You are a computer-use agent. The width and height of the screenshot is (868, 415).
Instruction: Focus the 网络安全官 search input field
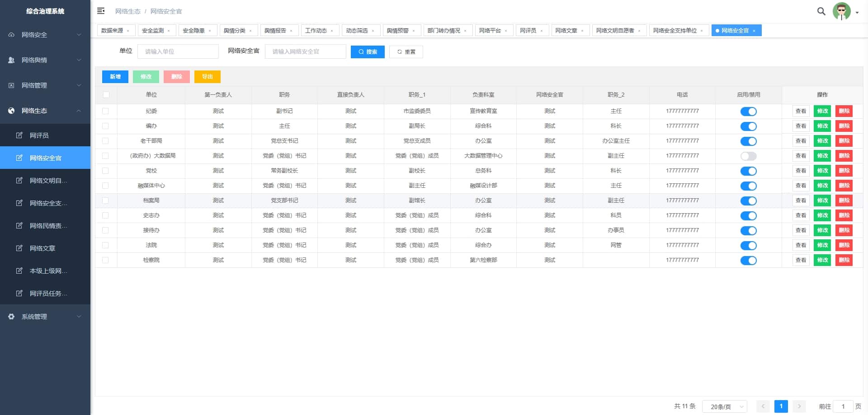tap(306, 51)
